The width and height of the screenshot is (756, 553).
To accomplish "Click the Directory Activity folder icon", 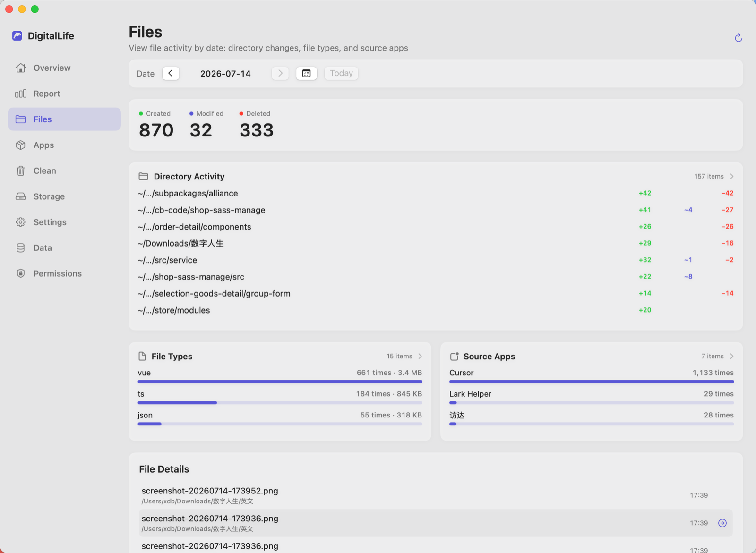I will (144, 177).
